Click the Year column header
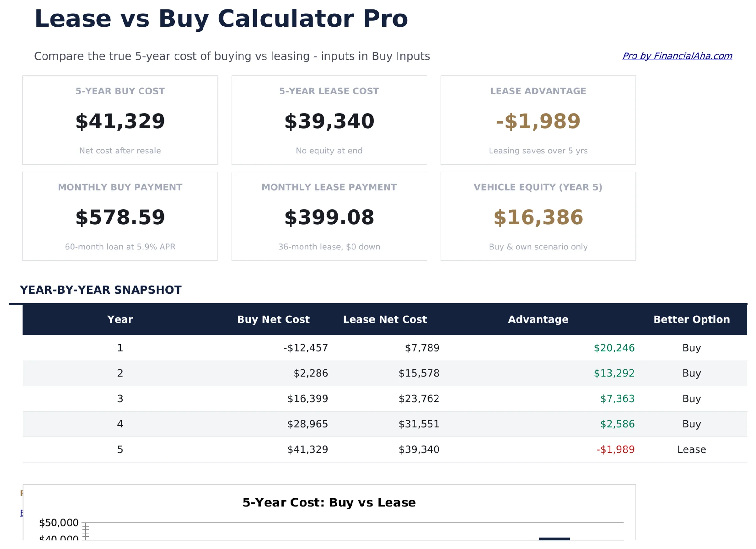 [x=120, y=319]
